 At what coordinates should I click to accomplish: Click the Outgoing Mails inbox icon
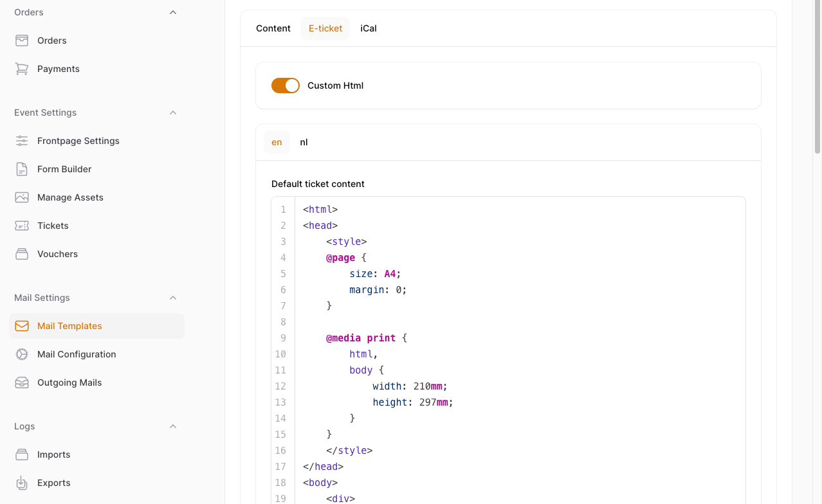(22, 382)
